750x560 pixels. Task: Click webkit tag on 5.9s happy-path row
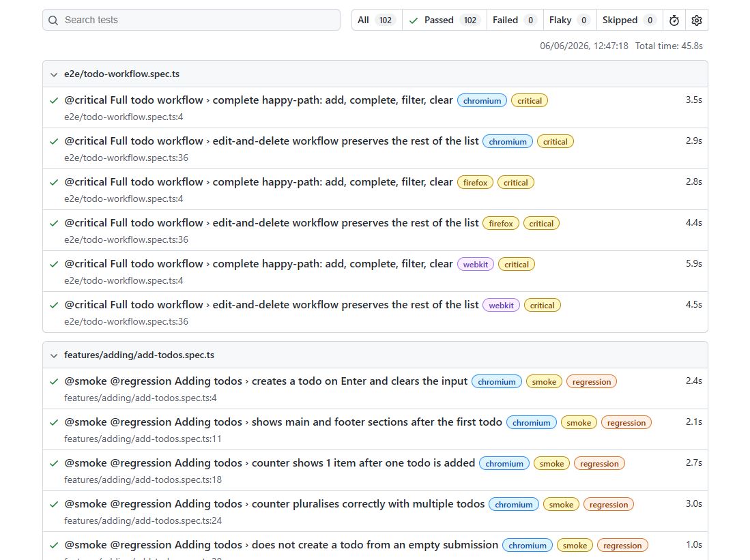[x=476, y=265]
